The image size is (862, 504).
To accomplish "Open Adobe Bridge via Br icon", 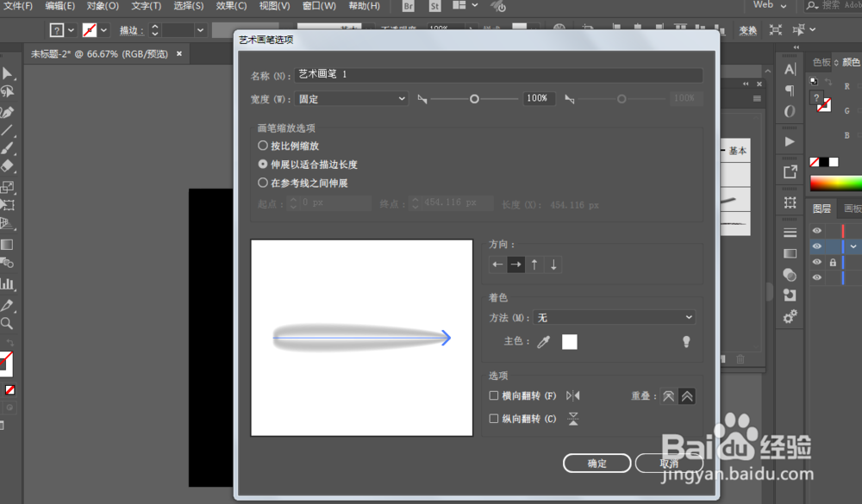I will pos(408,6).
